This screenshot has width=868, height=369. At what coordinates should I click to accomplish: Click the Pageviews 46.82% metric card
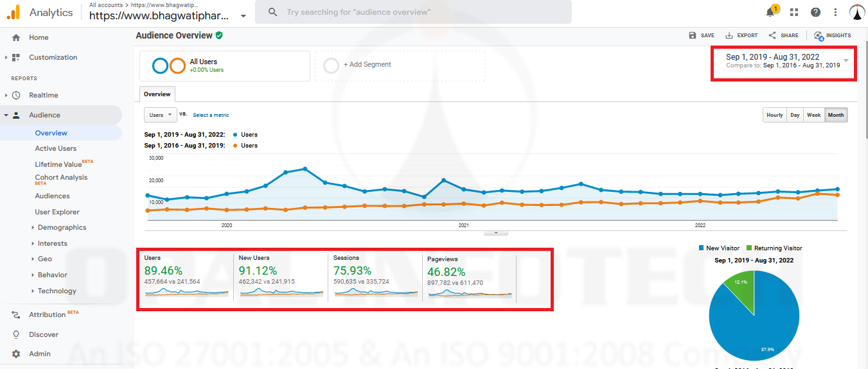click(470, 277)
